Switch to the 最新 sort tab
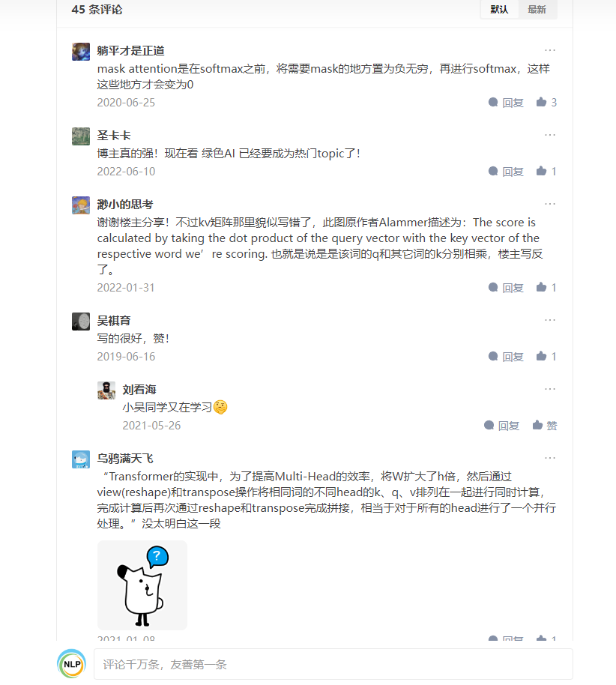 click(537, 10)
